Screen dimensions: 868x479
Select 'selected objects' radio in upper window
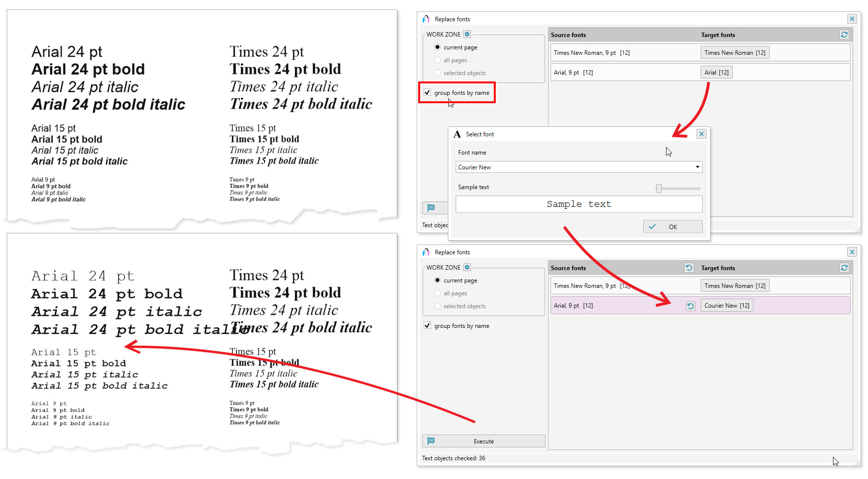coord(437,73)
